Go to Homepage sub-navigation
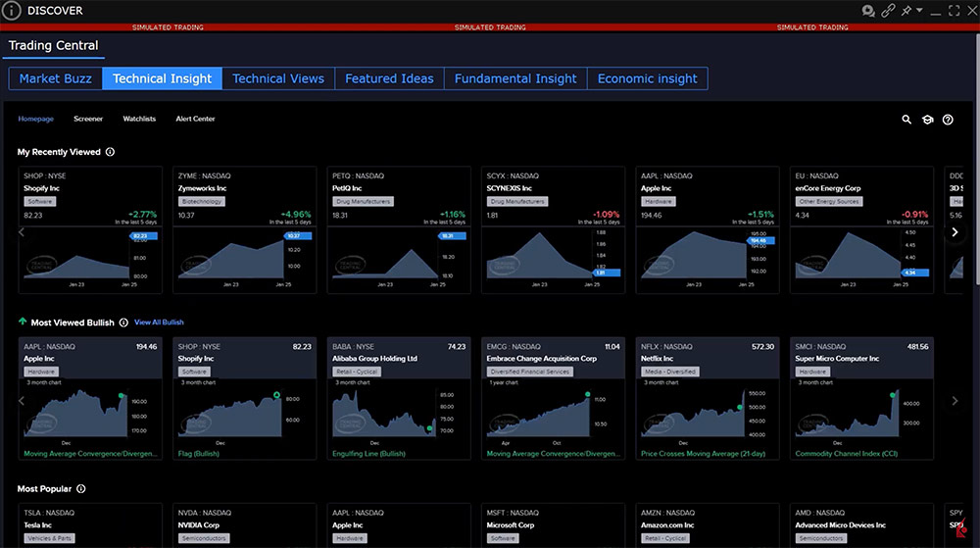This screenshot has height=548, width=980. [x=35, y=119]
